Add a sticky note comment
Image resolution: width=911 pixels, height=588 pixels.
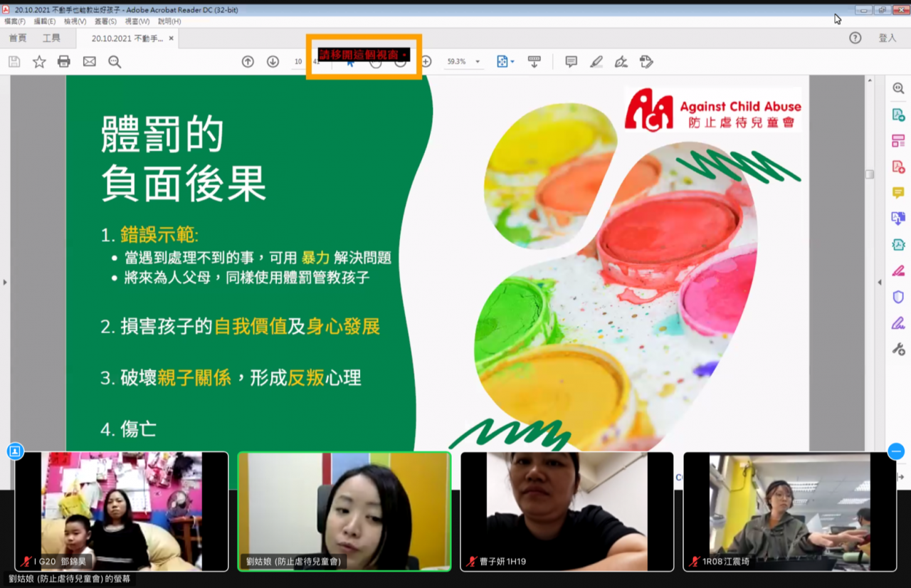tap(571, 62)
